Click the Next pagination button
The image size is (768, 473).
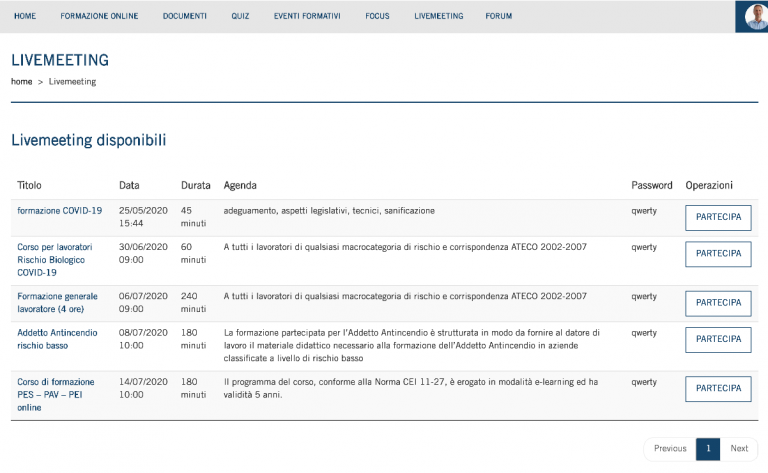pos(739,449)
